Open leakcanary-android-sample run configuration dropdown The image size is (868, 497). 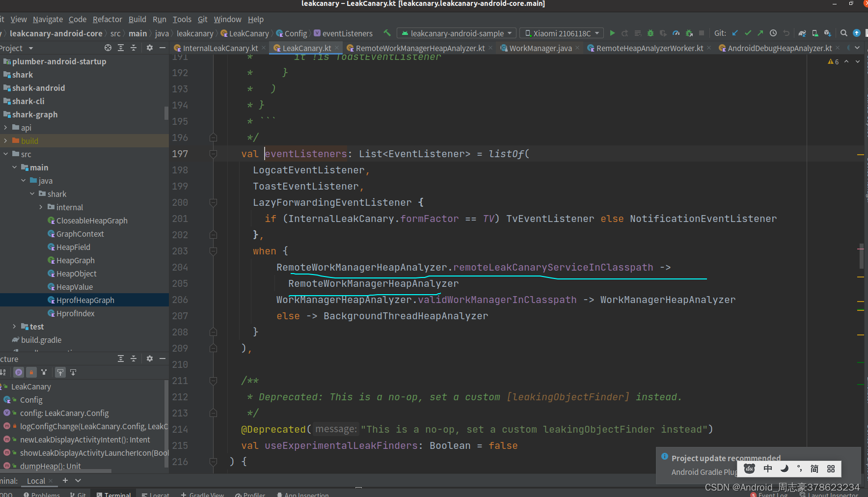point(457,33)
